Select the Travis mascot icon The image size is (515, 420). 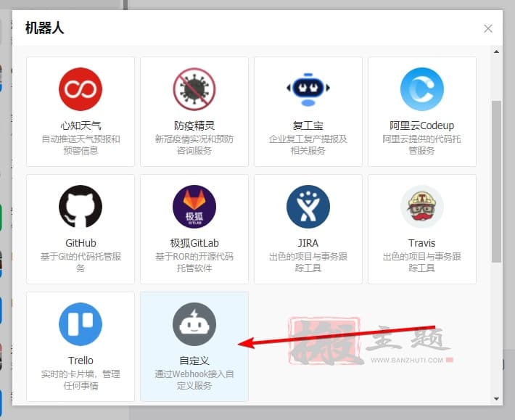(422, 207)
